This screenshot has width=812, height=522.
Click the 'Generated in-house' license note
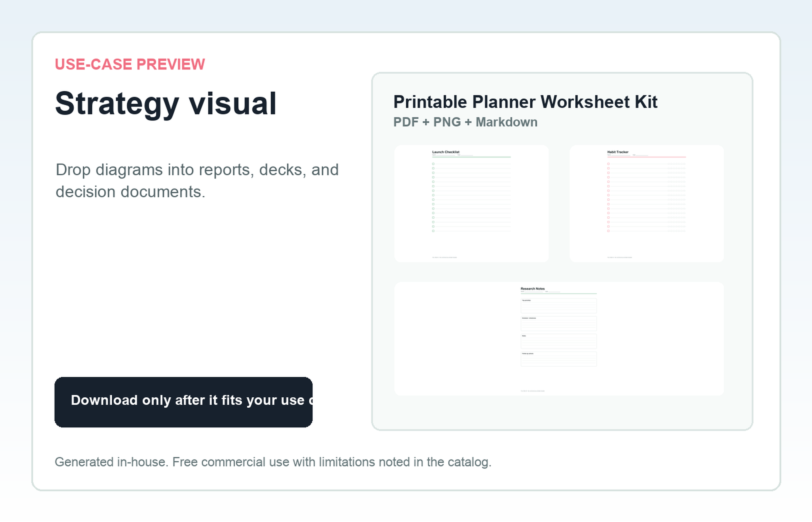(x=273, y=462)
